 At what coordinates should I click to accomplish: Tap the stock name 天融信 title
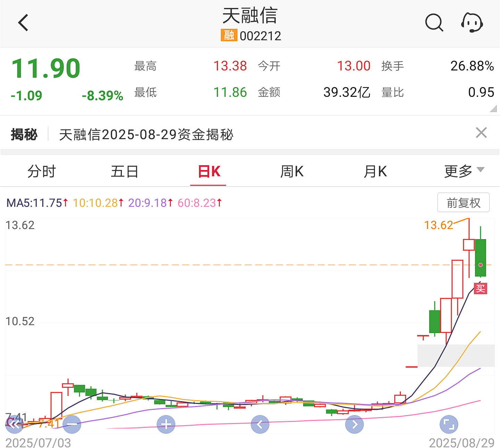pos(250,16)
